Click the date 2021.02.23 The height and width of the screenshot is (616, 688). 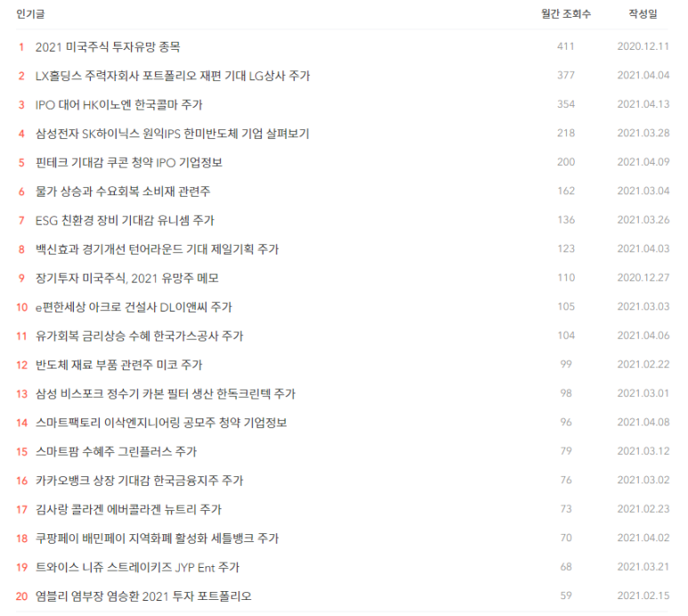(x=643, y=510)
